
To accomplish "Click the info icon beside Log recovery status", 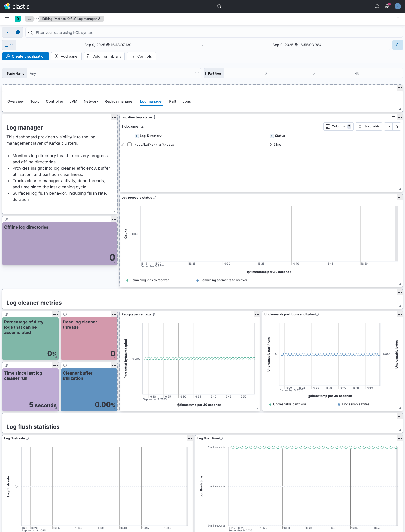I will (154, 198).
